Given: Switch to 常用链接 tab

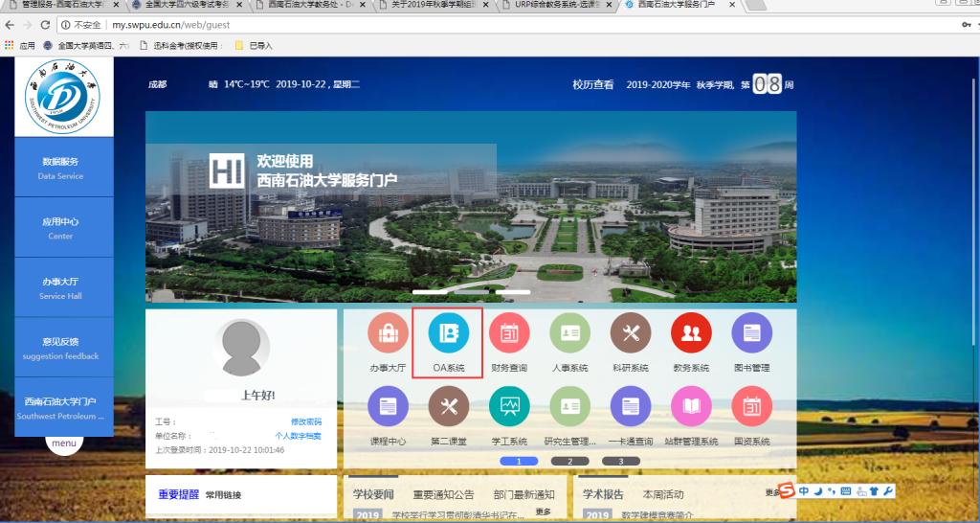Looking at the screenshot, I should (x=223, y=495).
